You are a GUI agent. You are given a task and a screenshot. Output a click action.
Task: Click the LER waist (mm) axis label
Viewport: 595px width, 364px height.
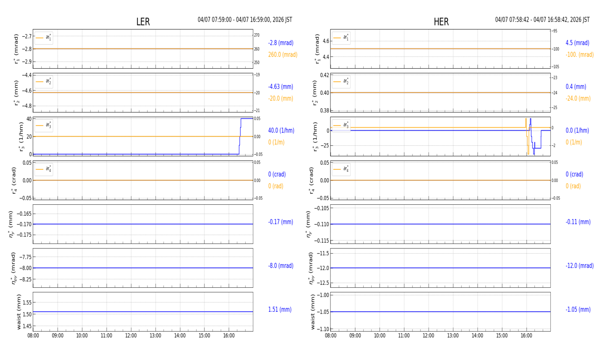(x=19, y=312)
